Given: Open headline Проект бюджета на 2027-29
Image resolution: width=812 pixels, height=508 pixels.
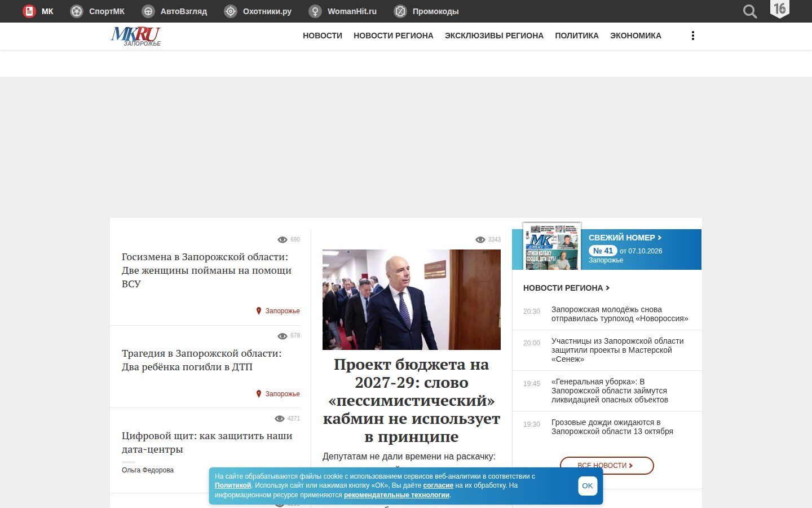Looking at the screenshot, I should [412, 400].
